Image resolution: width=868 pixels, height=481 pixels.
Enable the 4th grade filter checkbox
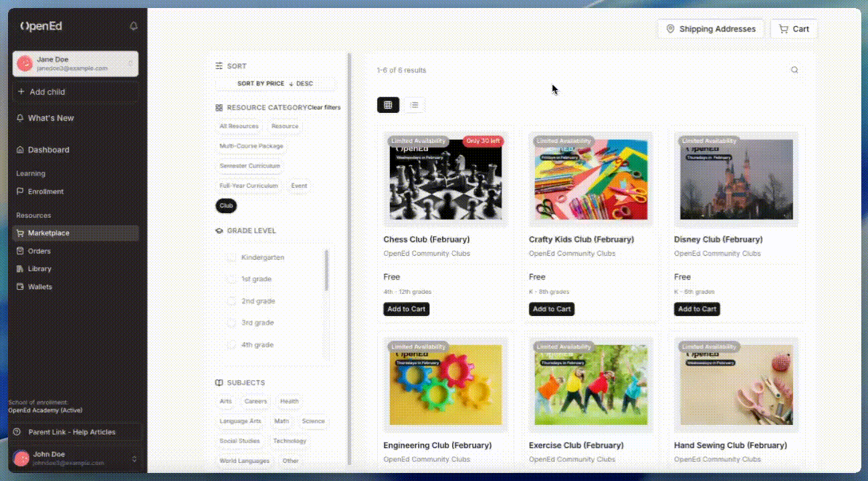(x=231, y=345)
